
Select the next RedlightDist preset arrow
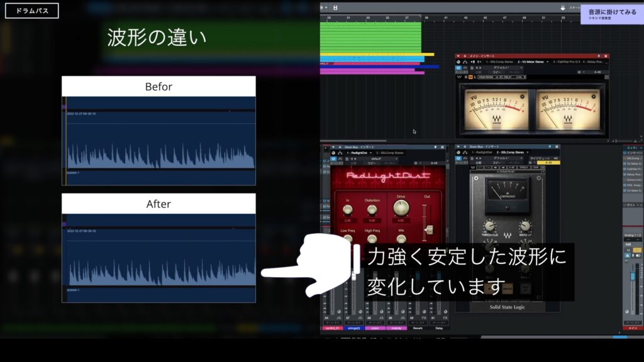point(356,159)
